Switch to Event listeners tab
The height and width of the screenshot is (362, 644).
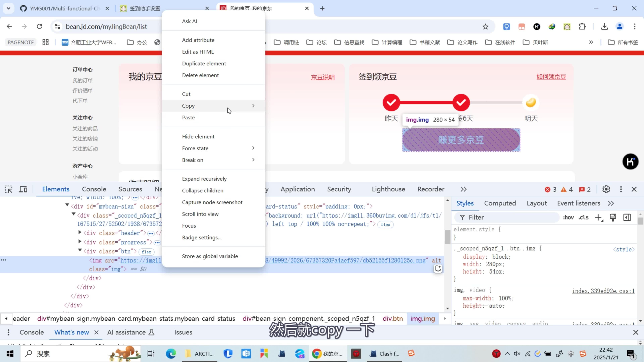coord(578,203)
